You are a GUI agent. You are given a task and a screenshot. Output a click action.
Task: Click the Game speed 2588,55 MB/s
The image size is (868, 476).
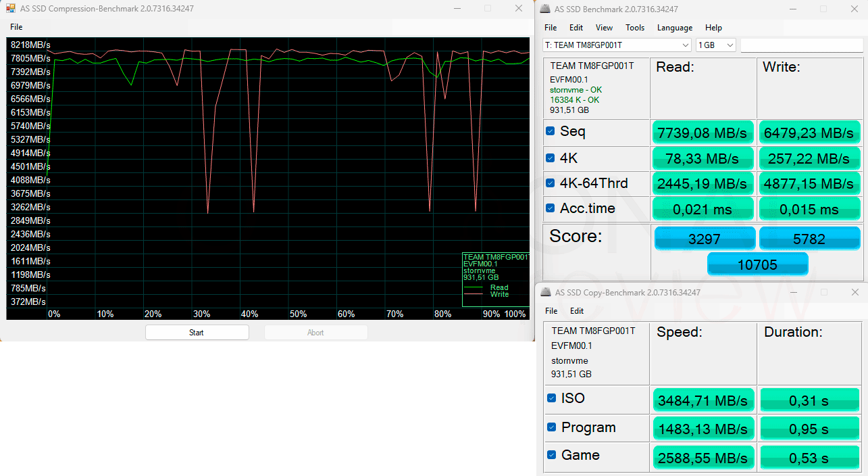703,458
